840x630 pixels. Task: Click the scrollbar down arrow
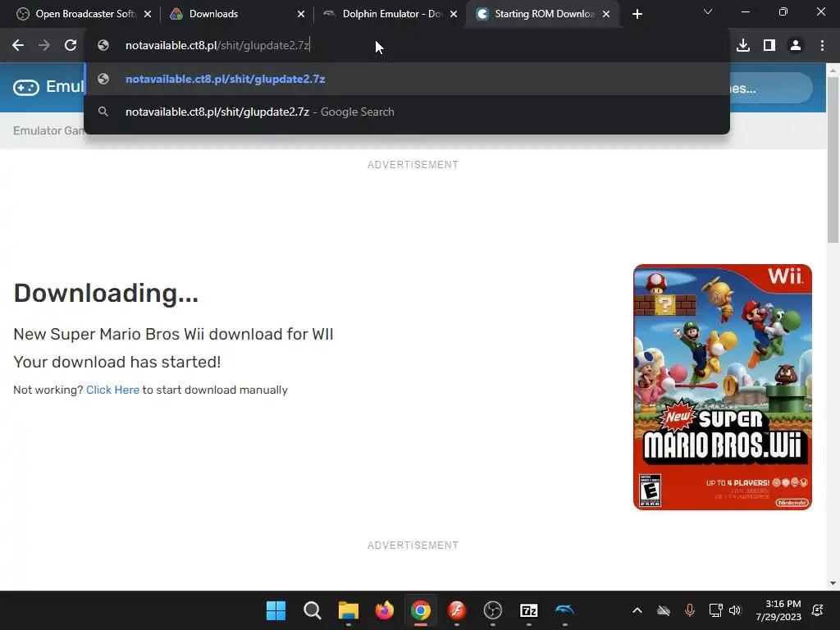click(x=833, y=583)
